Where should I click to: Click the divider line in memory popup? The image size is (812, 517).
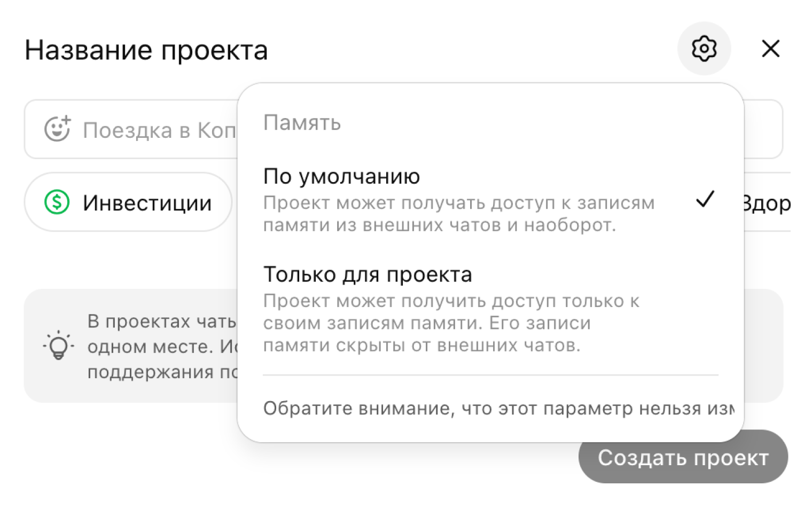pos(490,375)
